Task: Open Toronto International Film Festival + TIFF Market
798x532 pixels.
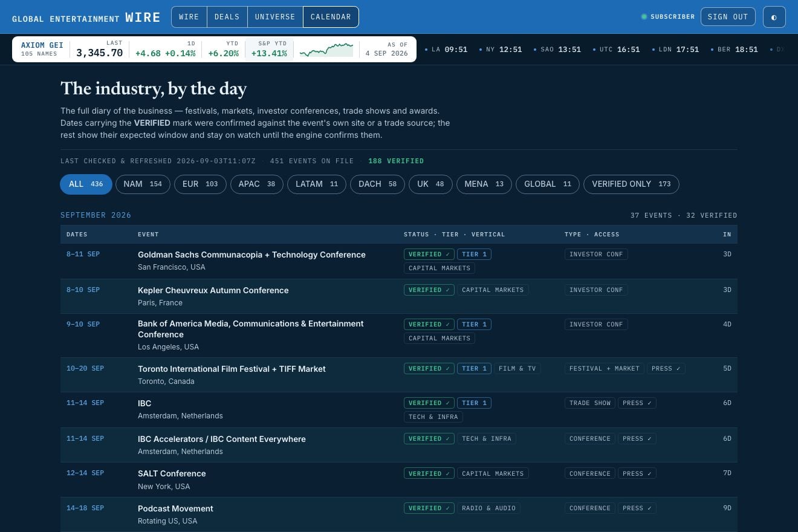Action: pyautogui.click(x=232, y=369)
